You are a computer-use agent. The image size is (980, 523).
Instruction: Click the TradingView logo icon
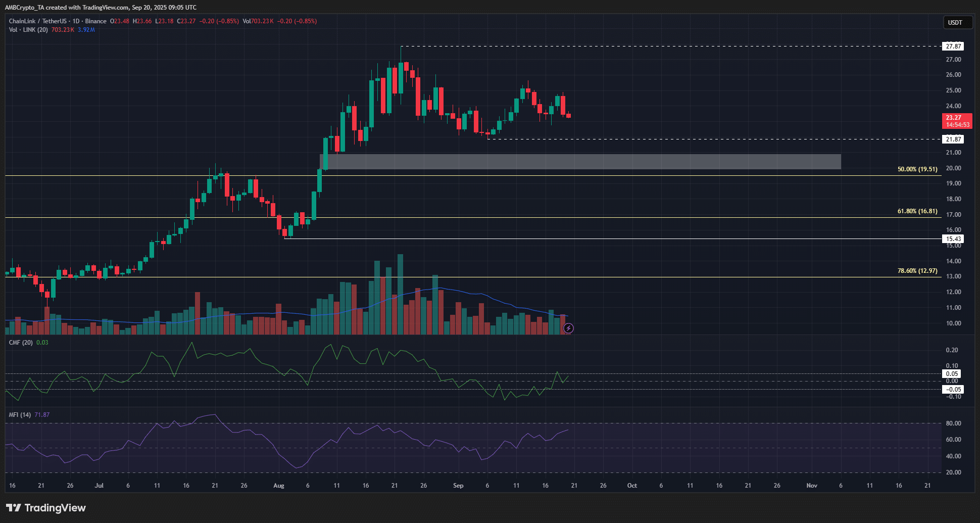point(14,508)
